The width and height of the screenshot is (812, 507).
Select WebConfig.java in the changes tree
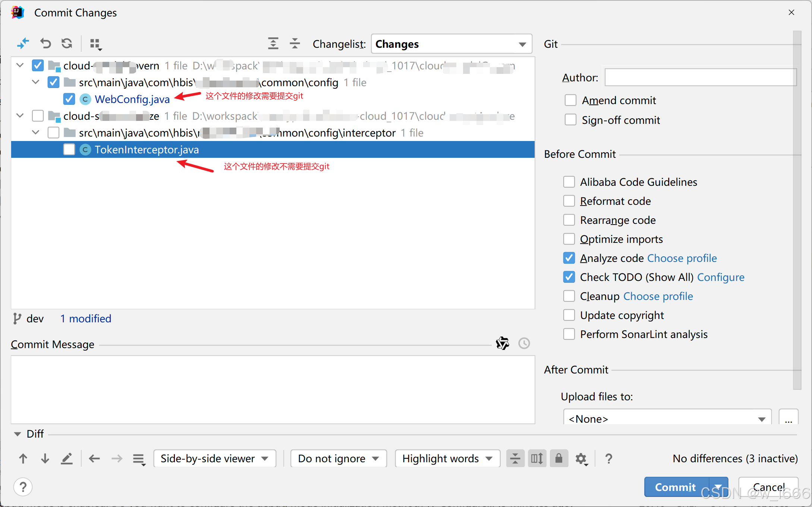[x=132, y=99]
